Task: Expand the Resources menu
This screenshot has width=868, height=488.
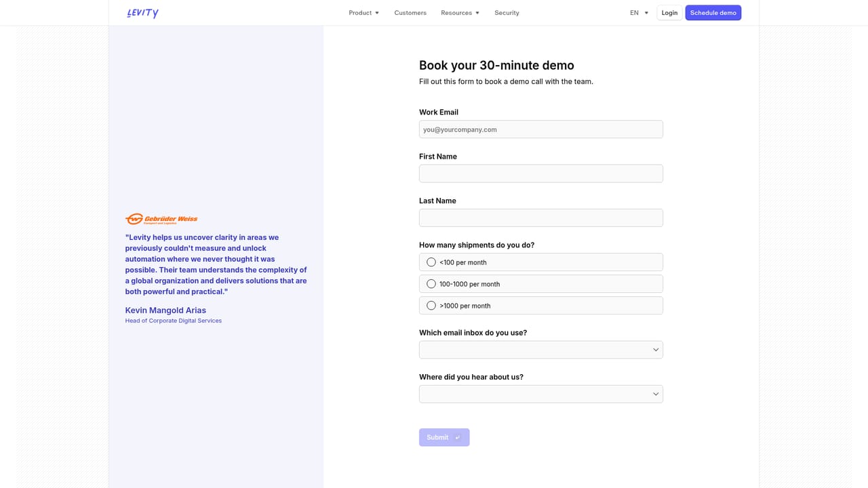Action: click(460, 13)
